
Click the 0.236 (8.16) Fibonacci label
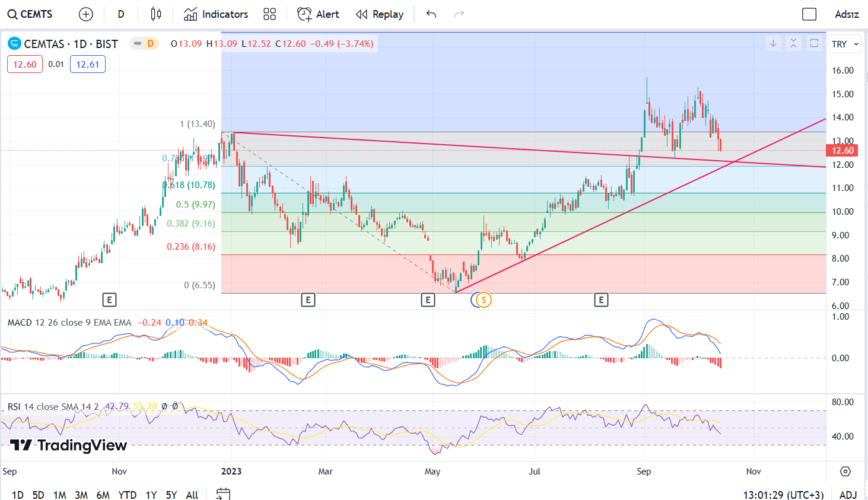point(191,247)
